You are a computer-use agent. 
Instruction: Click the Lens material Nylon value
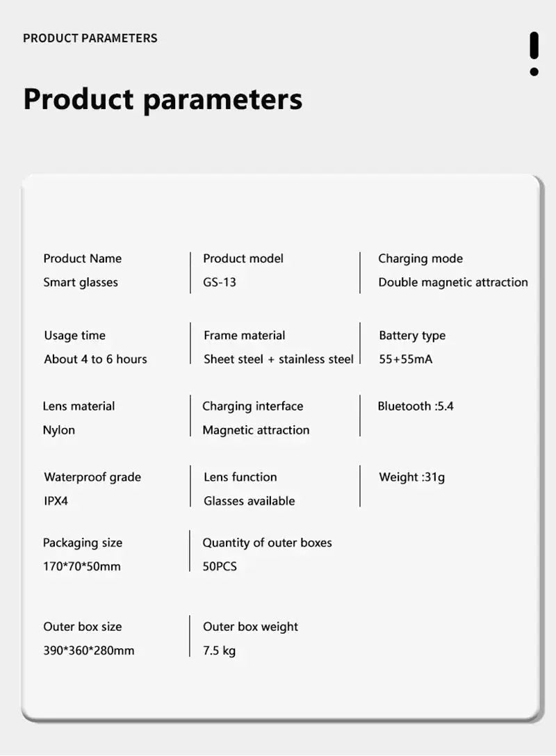pyautogui.click(x=59, y=430)
